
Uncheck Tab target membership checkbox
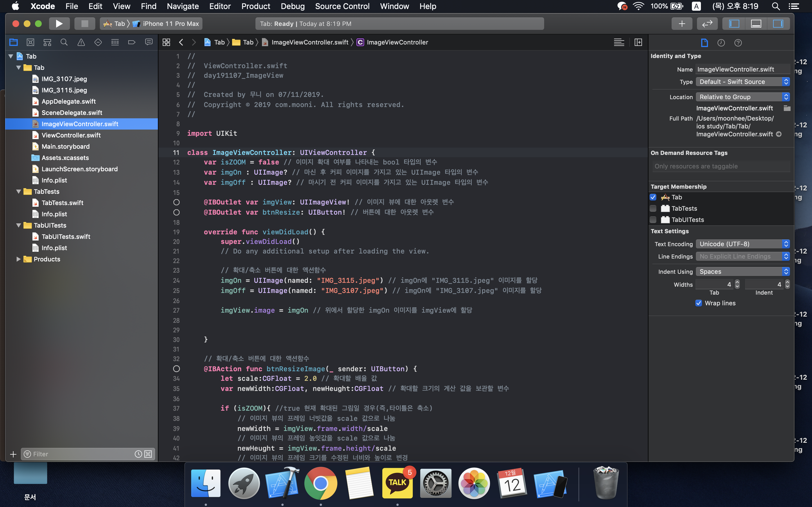[653, 197]
